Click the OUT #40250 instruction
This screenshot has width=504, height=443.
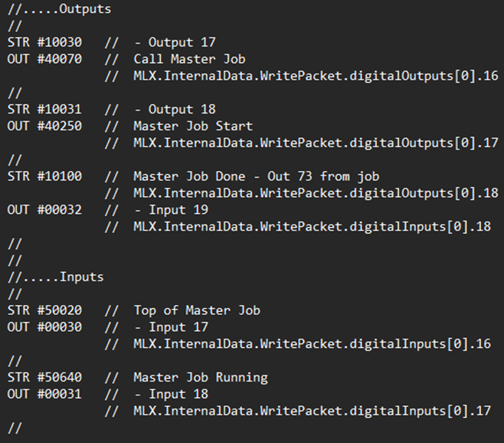(x=44, y=126)
